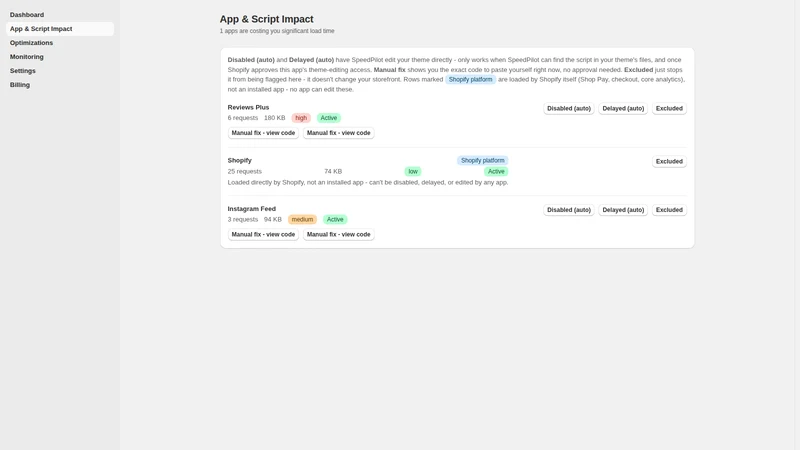Open the Monitoring section
The width and height of the screenshot is (800, 450).
[27, 57]
